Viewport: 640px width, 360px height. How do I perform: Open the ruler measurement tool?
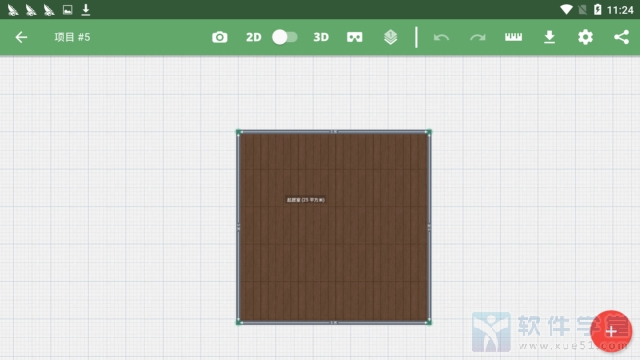[513, 37]
